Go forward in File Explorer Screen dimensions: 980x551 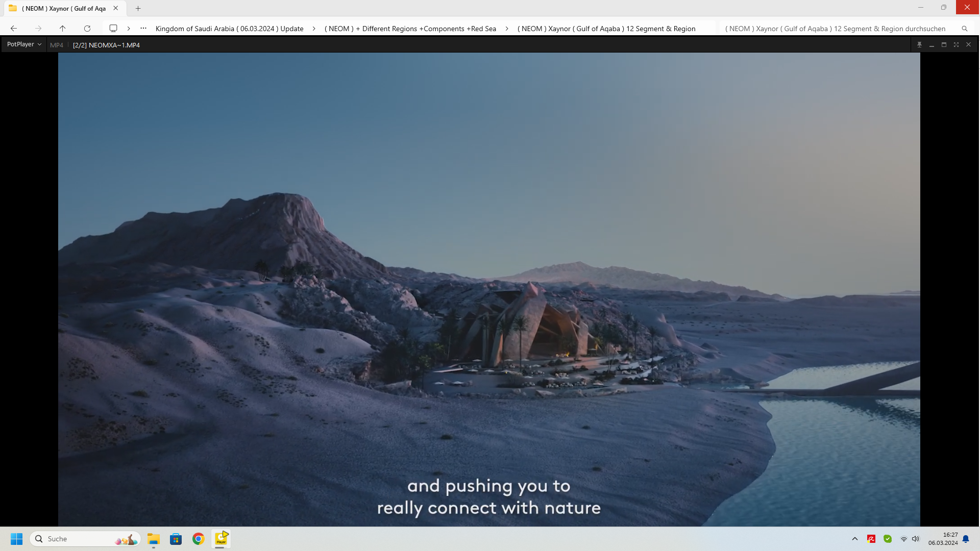tap(38, 29)
